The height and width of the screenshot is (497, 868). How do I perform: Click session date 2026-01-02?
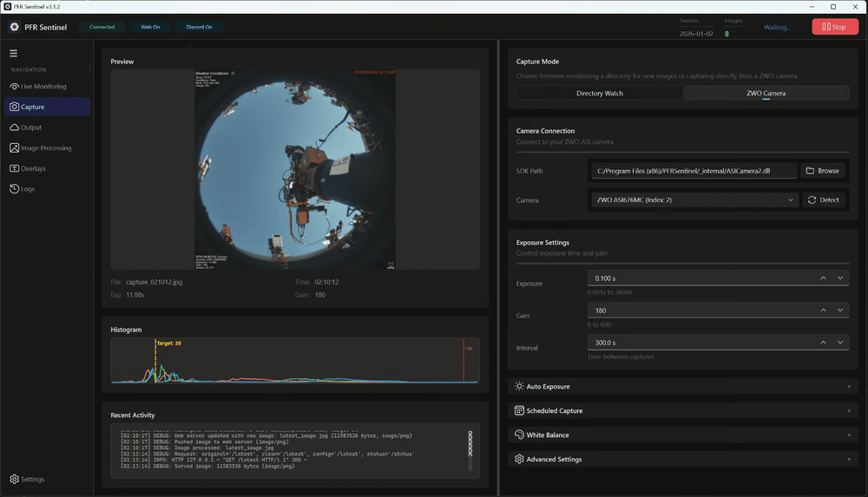(696, 34)
